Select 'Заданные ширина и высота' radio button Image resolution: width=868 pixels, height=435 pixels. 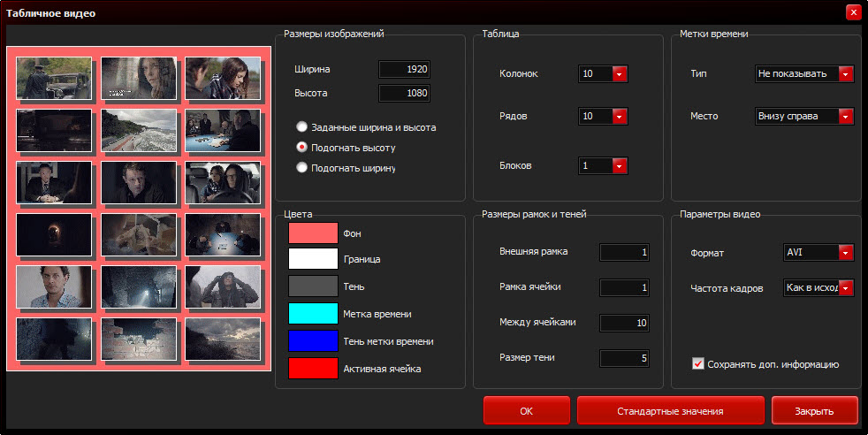[x=301, y=126]
